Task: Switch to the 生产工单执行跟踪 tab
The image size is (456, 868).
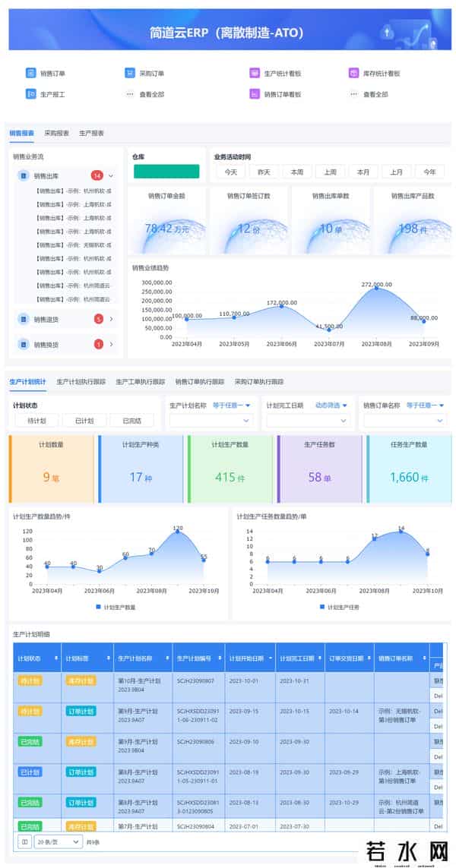Action: point(140,381)
